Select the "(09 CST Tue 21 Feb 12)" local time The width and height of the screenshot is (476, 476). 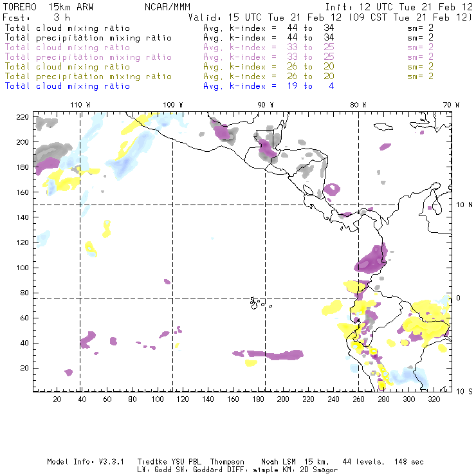(x=410, y=17)
